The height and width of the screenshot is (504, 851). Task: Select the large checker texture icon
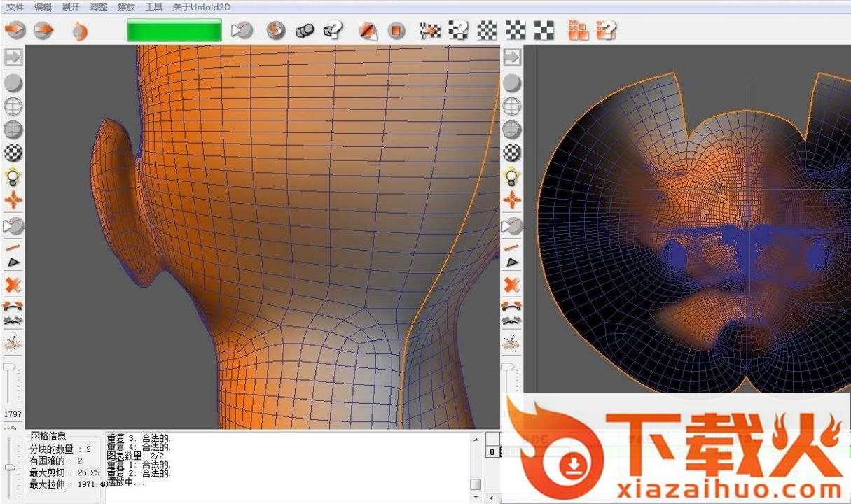click(x=544, y=30)
